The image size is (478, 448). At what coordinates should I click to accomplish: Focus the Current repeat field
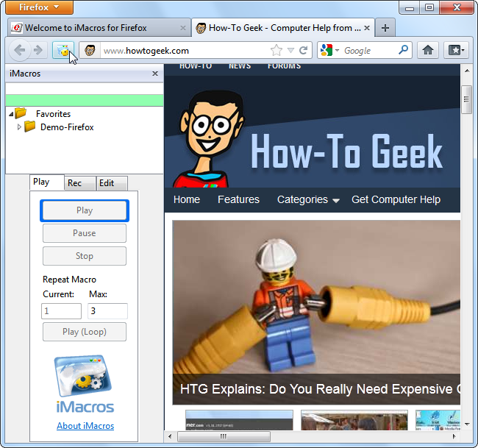(x=61, y=311)
